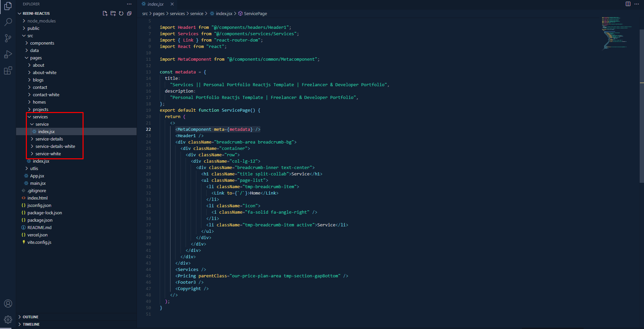Expand the TIMELINE section
Viewport: 644px width, 329px height.
[x=31, y=324]
